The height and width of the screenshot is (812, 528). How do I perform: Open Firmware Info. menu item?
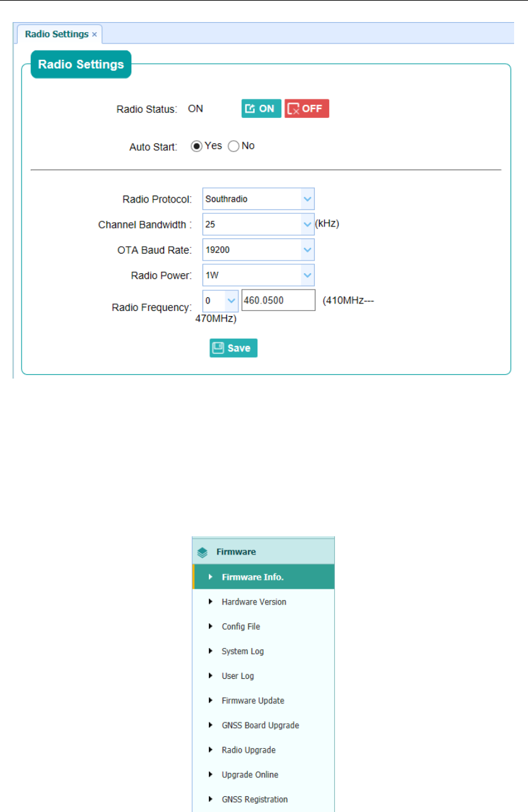pyautogui.click(x=263, y=577)
